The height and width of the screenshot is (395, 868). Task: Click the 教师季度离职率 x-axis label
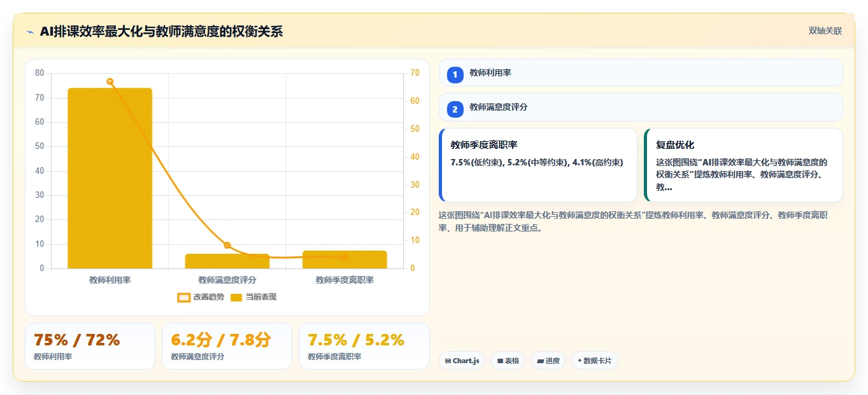point(345,280)
